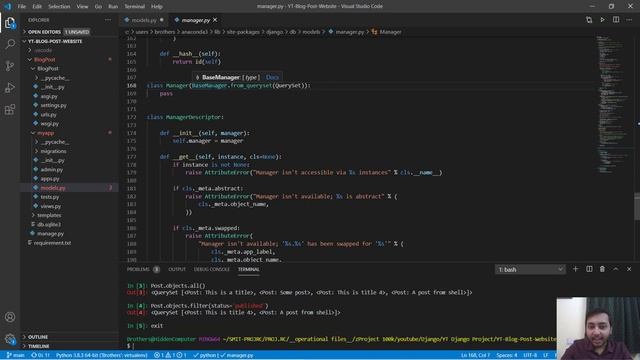
Task: Open editor more actions ellipsis
Action: click(x=629, y=20)
